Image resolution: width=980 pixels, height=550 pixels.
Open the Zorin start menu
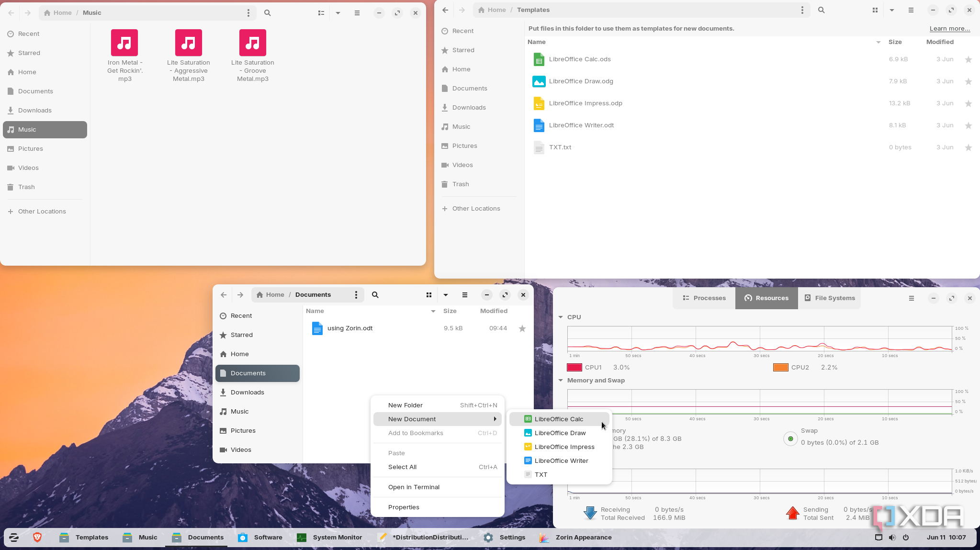click(x=14, y=538)
